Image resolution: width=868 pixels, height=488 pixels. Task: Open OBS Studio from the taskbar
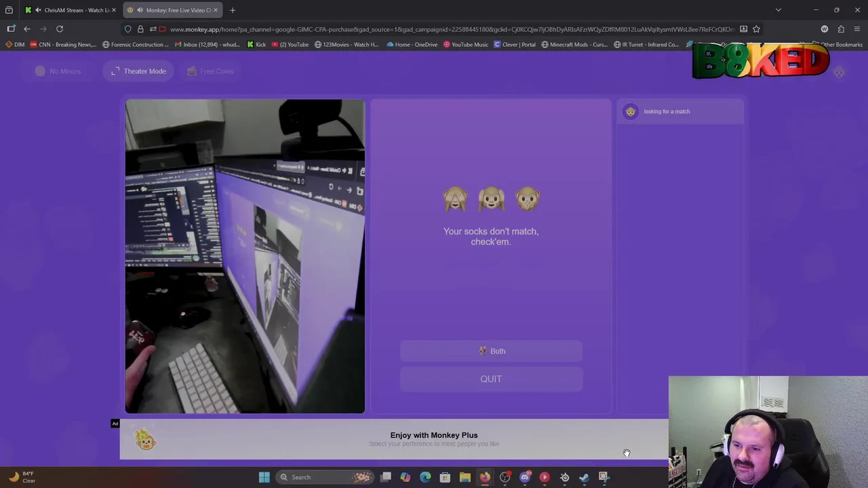(505, 477)
